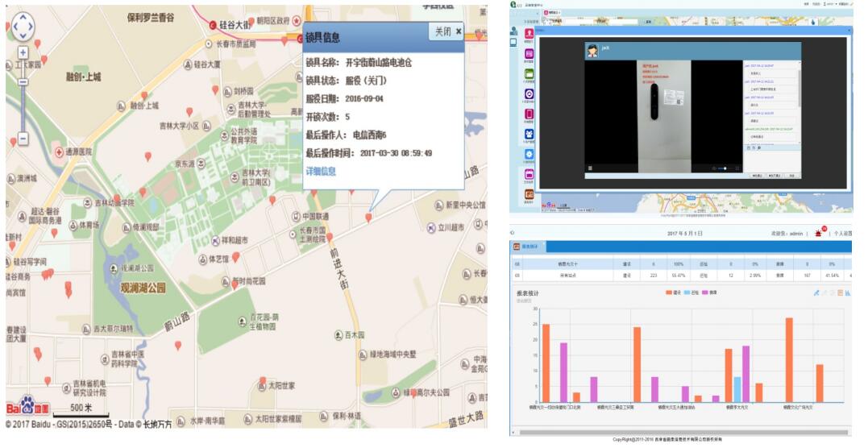The height and width of the screenshot is (448, 868).
Task: Click the 通源医院 hospital icon on map
Action: click(59, 151)
